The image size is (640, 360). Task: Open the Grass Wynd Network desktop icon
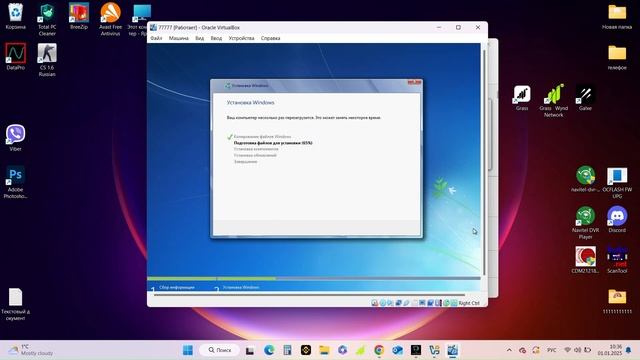tap(553, 100)
